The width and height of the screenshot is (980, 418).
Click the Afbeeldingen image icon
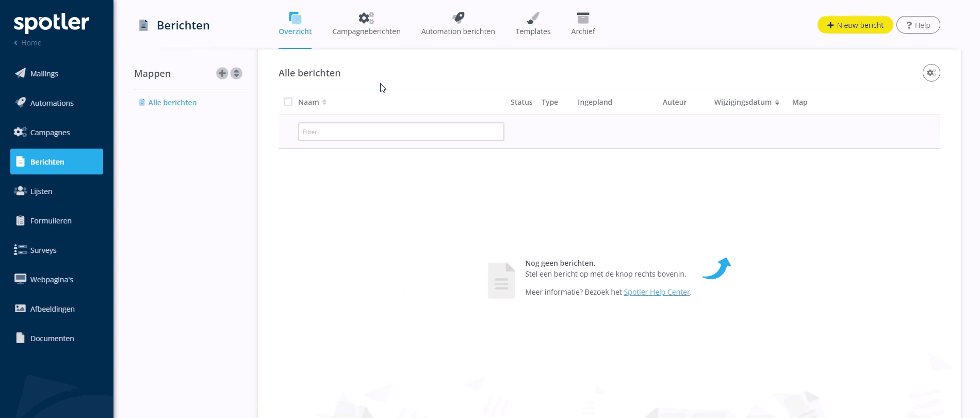point(20,309)
